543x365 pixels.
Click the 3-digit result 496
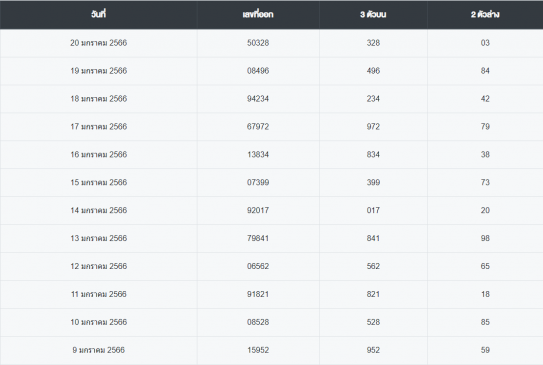point(373,71)
